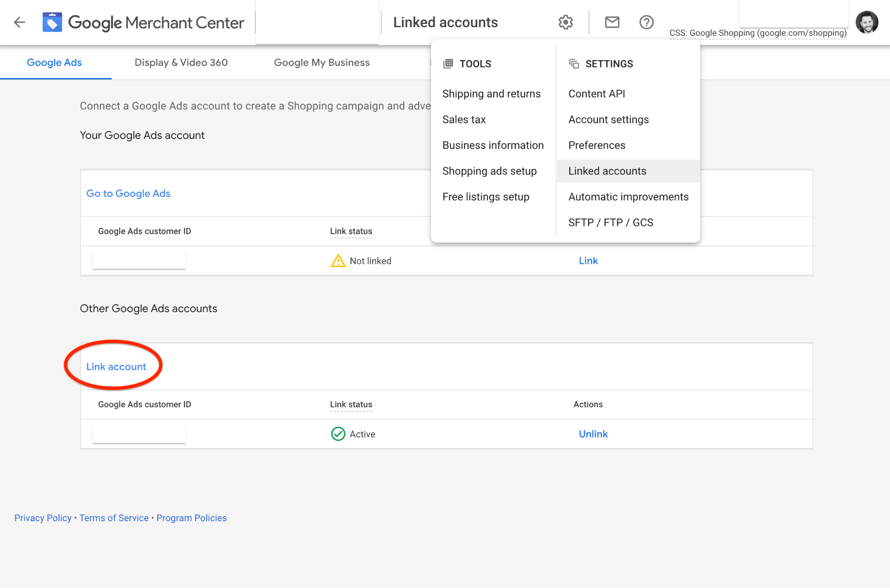Open Shipping and returns from Tools menu
This screenshot has height=588, width=890.
tap(492, 93)
